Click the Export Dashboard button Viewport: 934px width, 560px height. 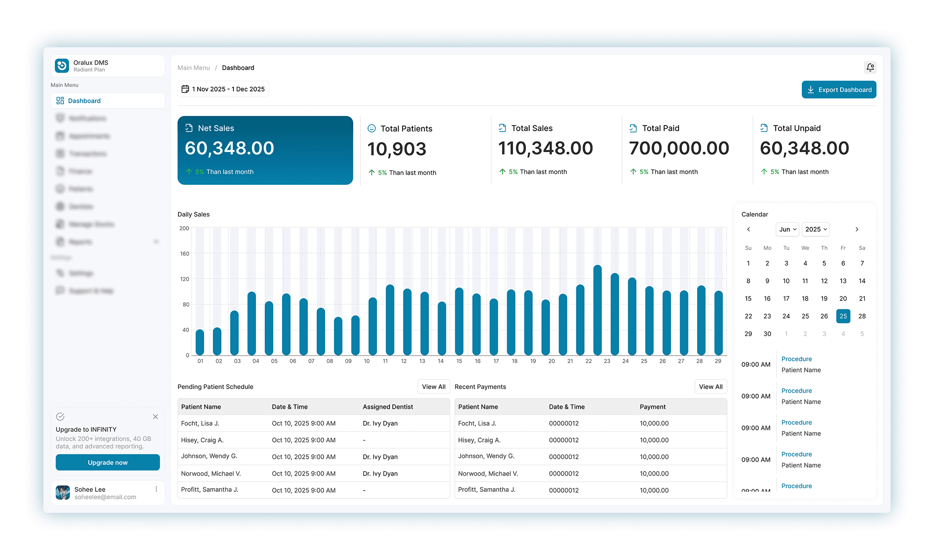[x=839, y=90]
